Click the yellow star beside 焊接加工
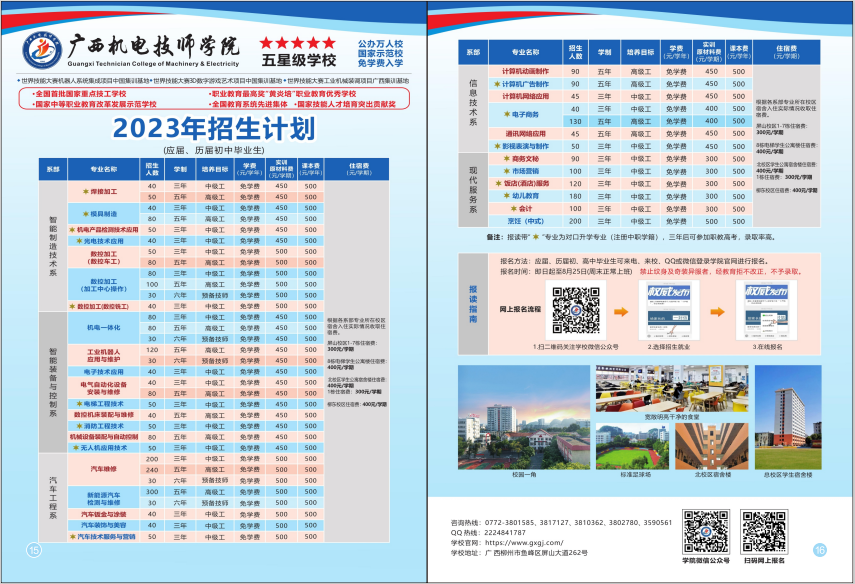The width and height of the screenshot is (855, 584). 86,191
